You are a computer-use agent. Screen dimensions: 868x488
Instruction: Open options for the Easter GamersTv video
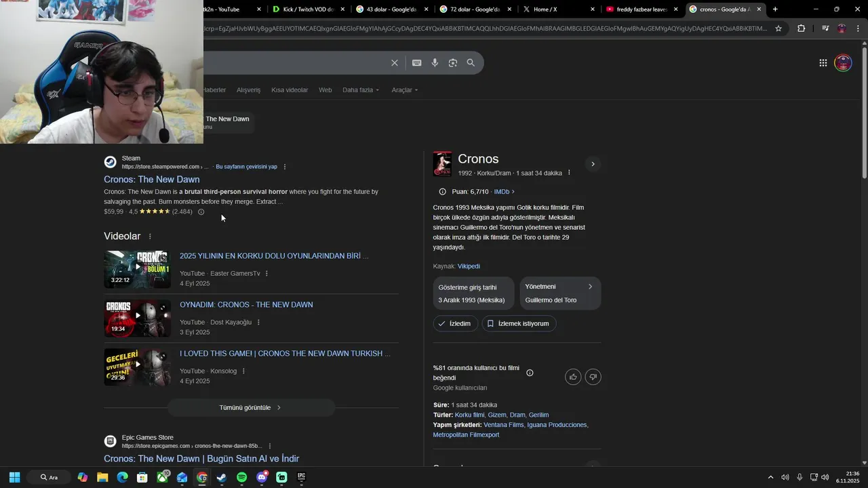click(267, 274)
